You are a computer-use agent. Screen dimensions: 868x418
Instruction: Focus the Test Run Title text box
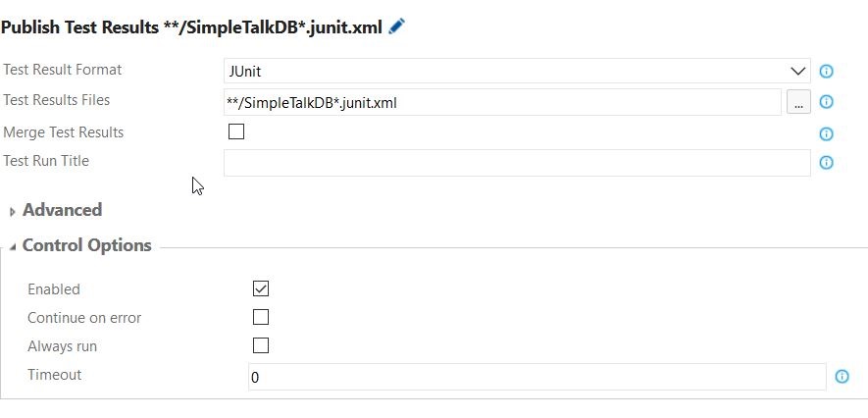coord(517,163)
